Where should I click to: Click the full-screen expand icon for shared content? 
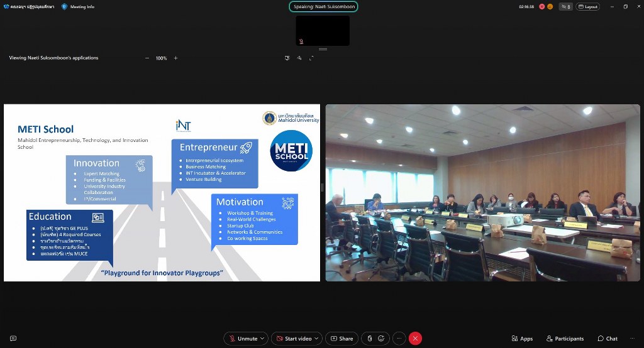[311, 58]
